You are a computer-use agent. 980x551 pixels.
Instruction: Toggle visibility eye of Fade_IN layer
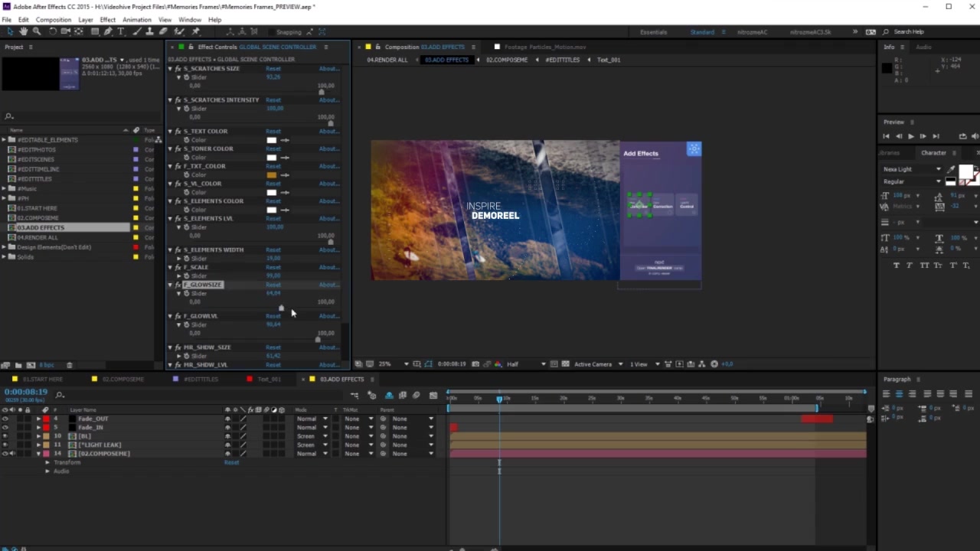[x=5, y=427]
